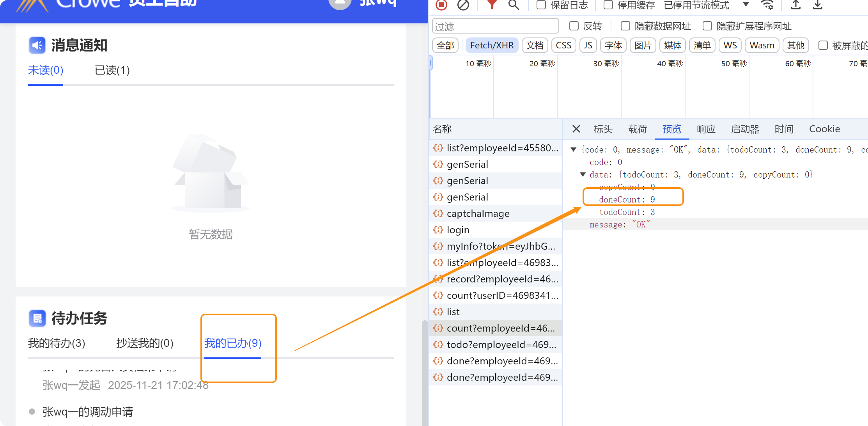This screenshot has height=426, width=868.
Task: Click the import HAR upload icon
Action: 796,5
